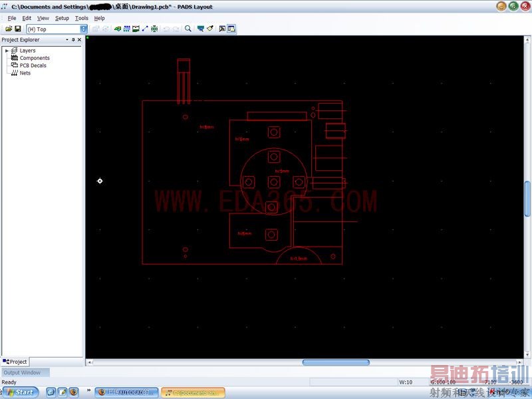The height and width of the screenshot is (399, 532).
Task: Select Components in Project Explorer
Action: click(35, 58)
